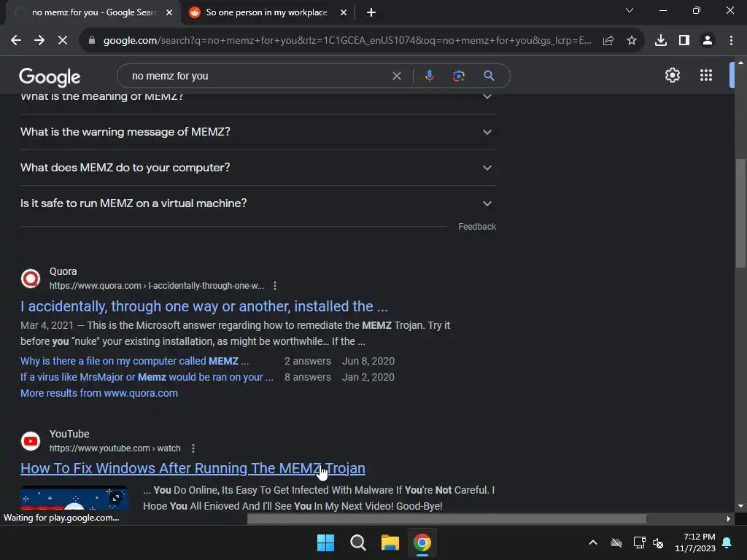Send Feedback on People also ask

click(477, 227)
